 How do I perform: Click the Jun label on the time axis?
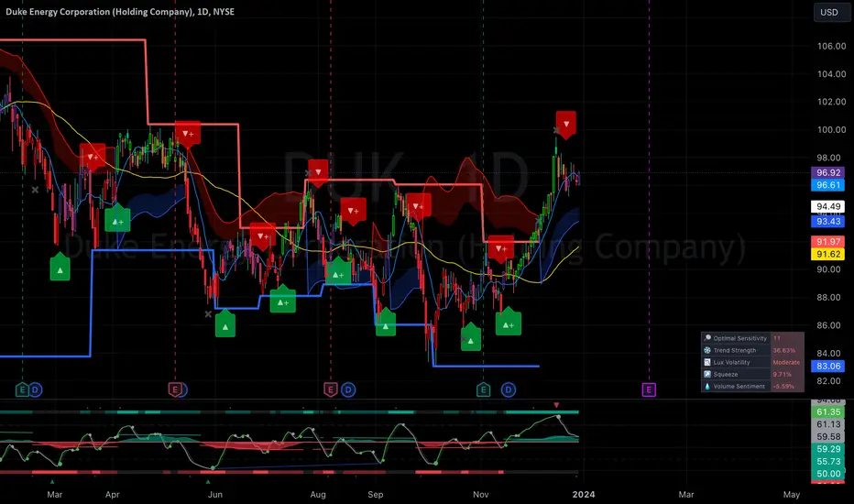[215, 494]
